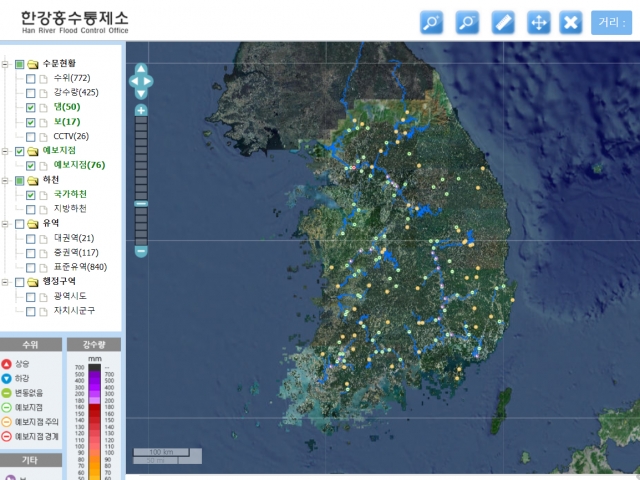Image resolution: width=640 pixels, height=480 pixels.
Task: Toggle the 하천 folder checkbox
Action: click(x=20, y=180)
